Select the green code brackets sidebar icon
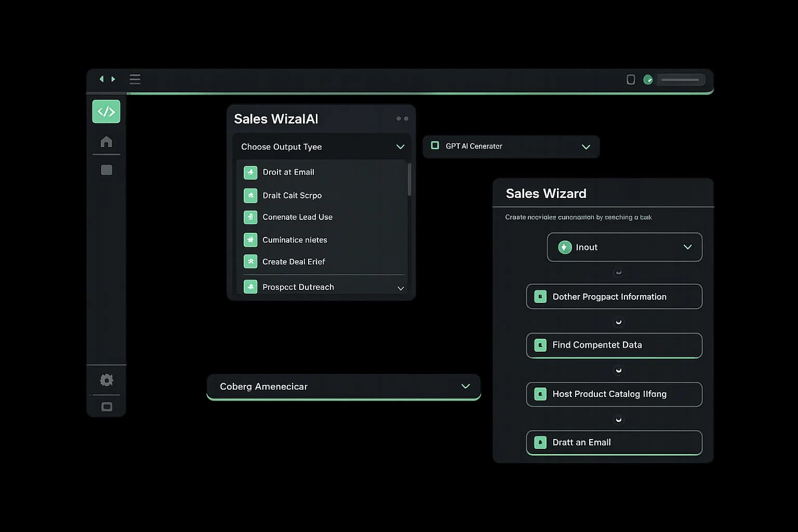The width and height of the screenshot is (798, 532). pyautogui.click(x=107, y=112)
